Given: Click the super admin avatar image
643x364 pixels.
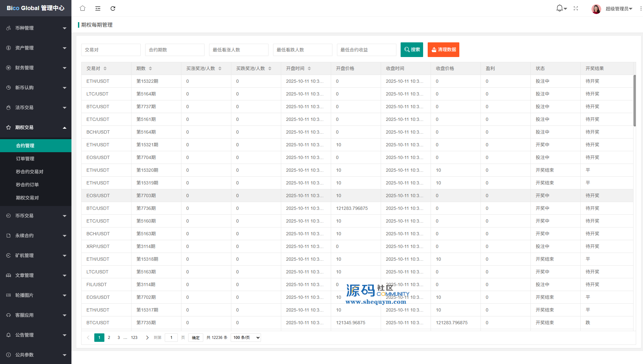Looking at the screenshot, I should [596, 9].
